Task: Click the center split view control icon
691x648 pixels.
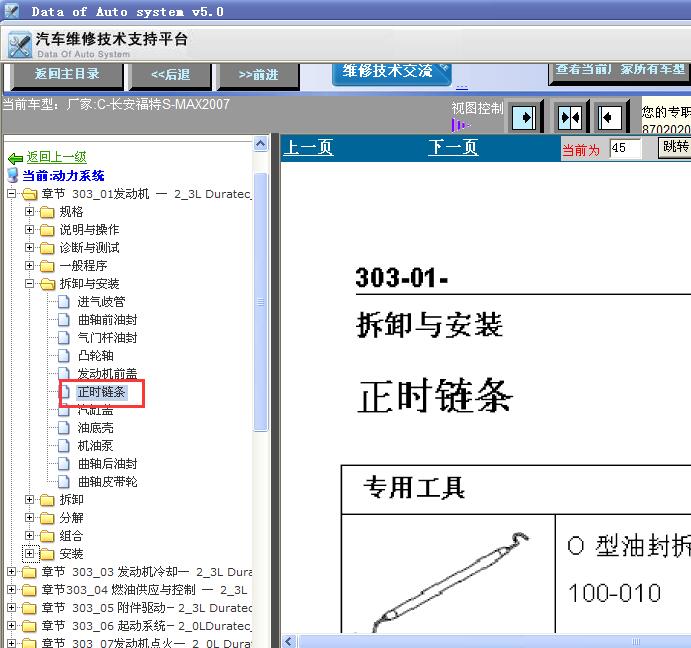Action: 570,117
